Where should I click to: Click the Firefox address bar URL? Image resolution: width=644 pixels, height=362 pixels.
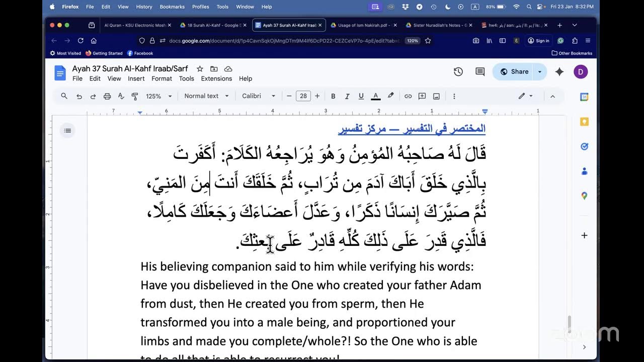pos(285,41)
